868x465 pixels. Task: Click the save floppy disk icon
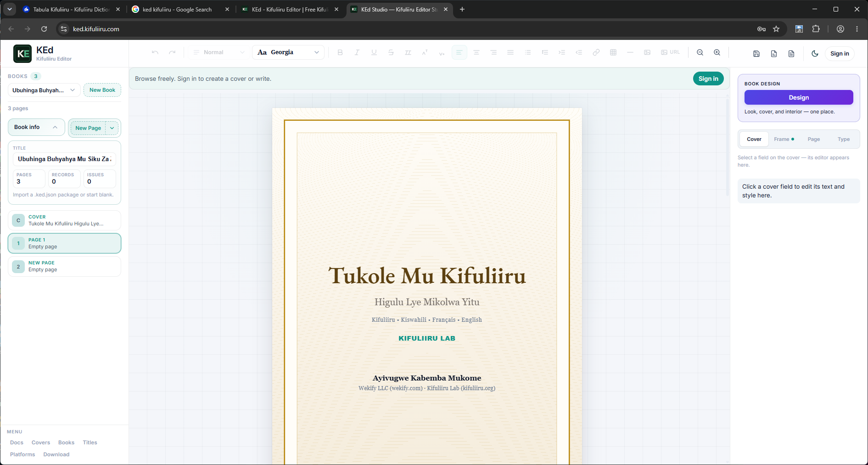point(756,54)
